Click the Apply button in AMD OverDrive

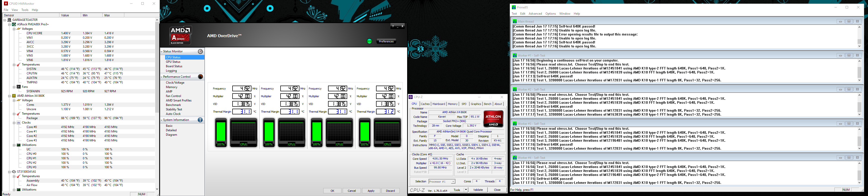371,191
